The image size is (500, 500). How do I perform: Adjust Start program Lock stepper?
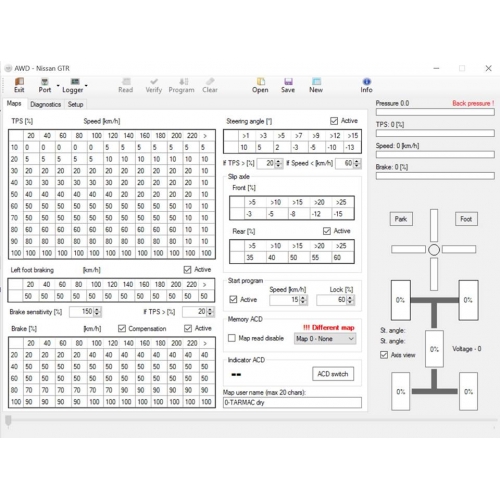click(350, 300)
